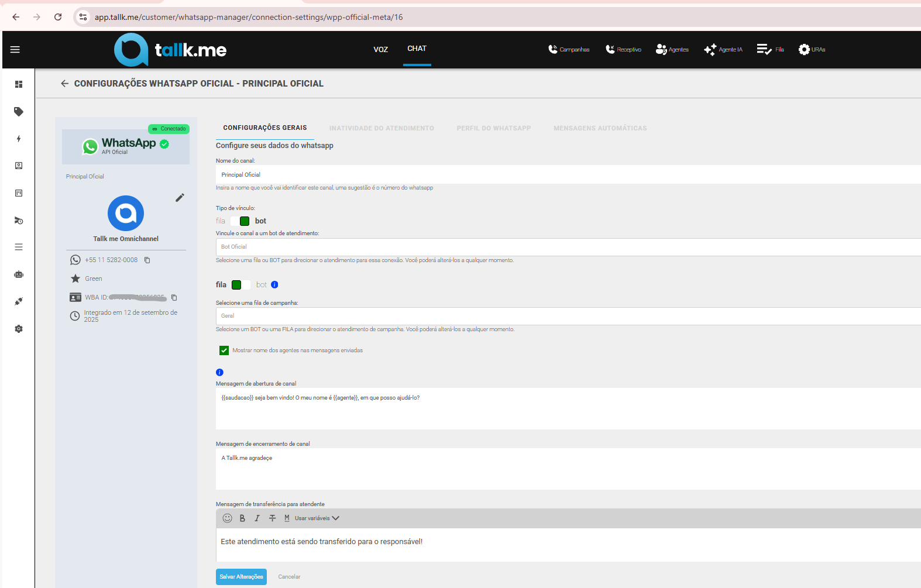
Task: Open lightning bolt icon in sidebar
Action: pyautogui.click(x=19, y=139)
